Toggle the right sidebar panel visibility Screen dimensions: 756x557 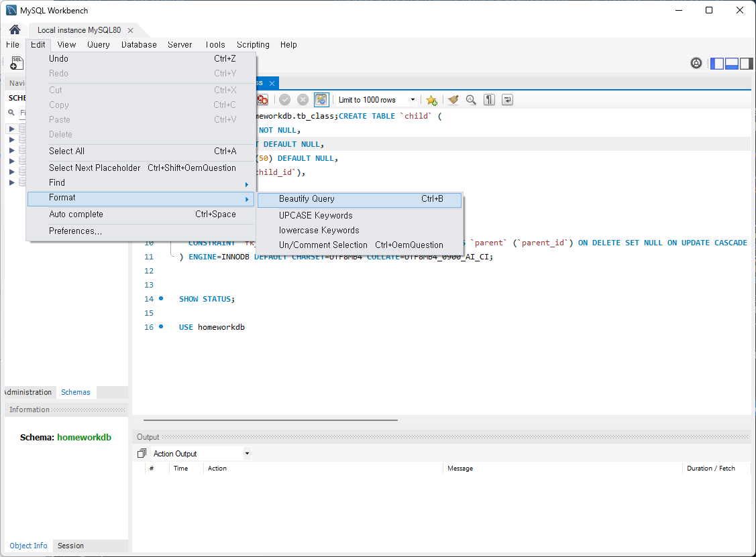[746, 63]
